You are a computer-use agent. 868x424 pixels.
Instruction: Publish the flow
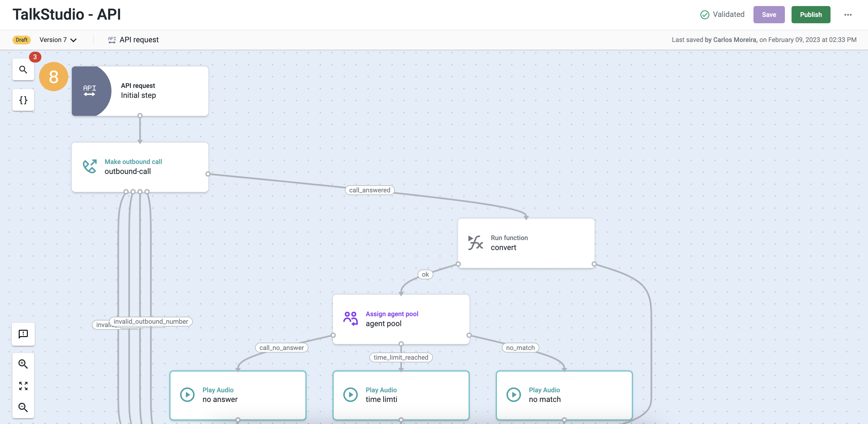pos(810,15)
